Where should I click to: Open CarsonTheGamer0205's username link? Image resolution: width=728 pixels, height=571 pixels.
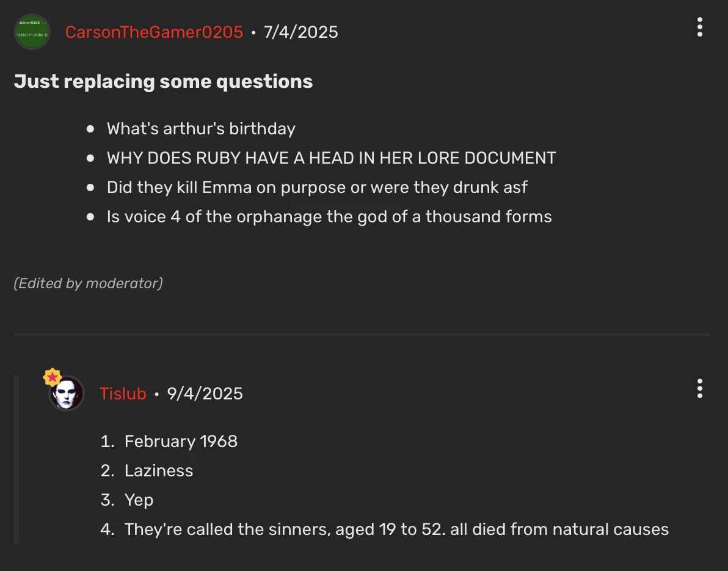154,32
